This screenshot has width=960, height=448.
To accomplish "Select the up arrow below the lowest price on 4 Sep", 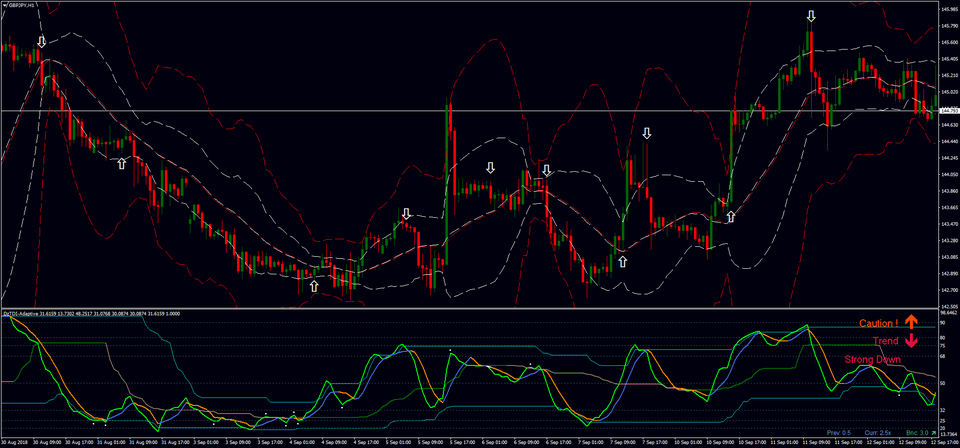I will click(314, 286).
